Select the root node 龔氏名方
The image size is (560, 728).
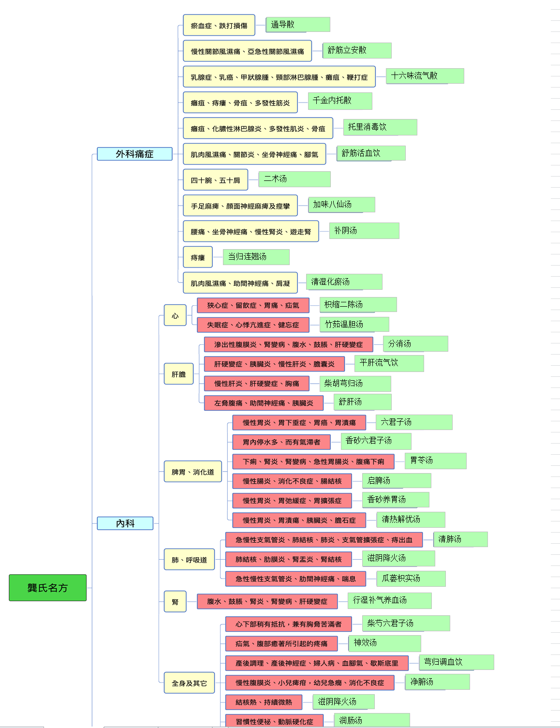(x=47, y=588)
